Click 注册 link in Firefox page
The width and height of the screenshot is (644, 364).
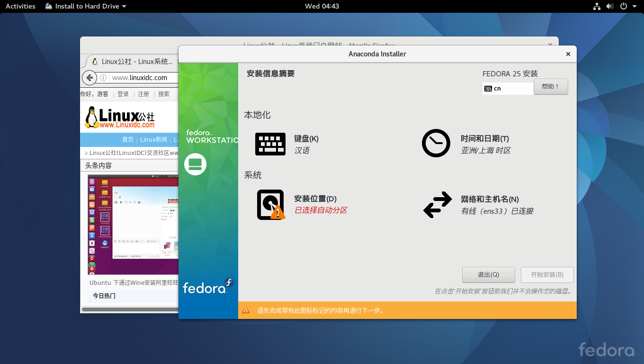click(143, 94)
